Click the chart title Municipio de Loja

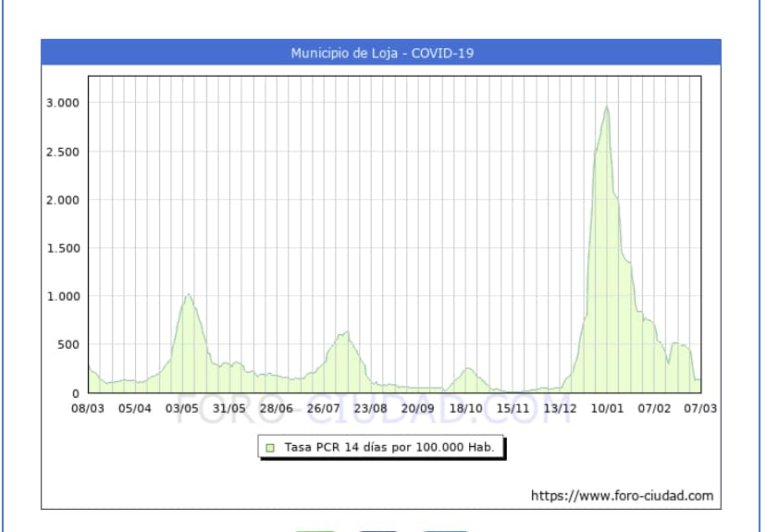[x=382, y=53]
